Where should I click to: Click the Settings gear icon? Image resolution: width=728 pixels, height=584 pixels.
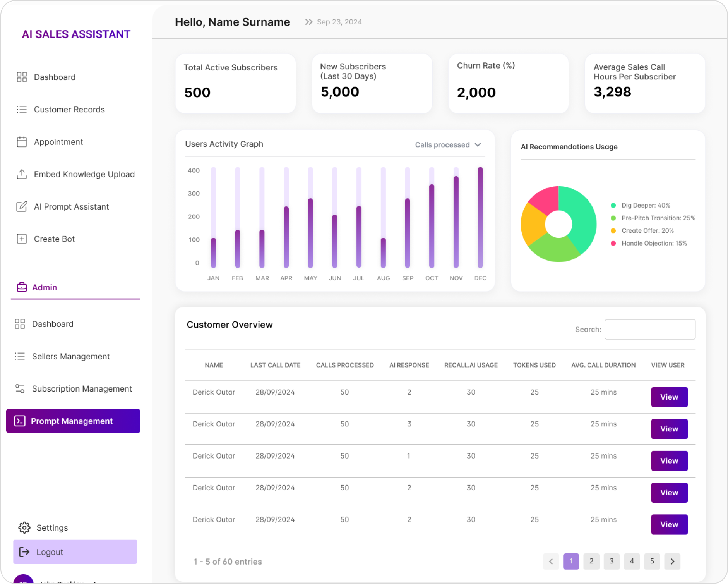[x=24, y=527]
